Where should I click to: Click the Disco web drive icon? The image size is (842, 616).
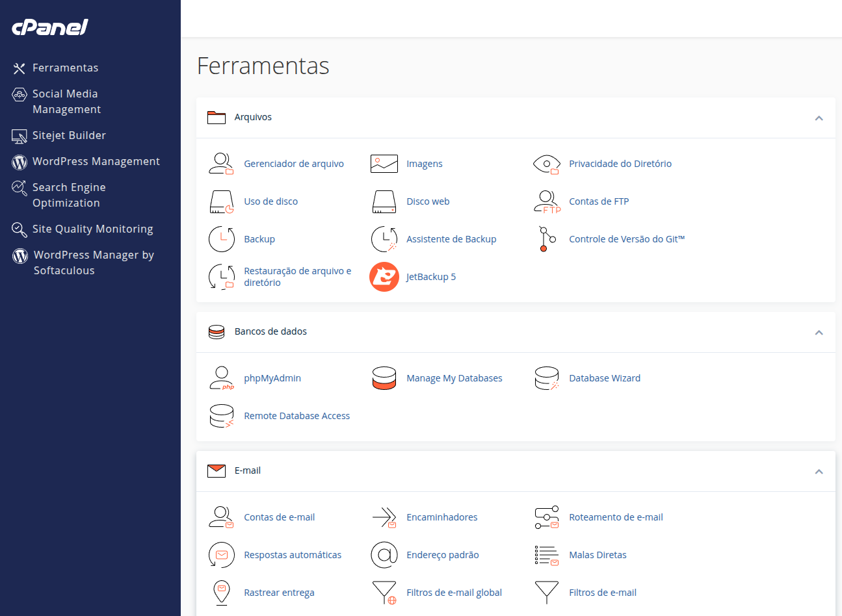(384, 201)
